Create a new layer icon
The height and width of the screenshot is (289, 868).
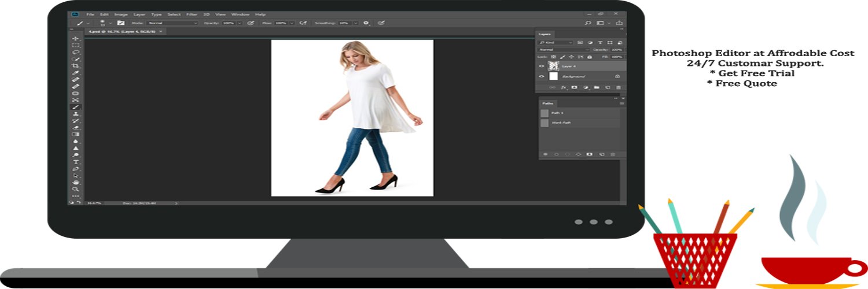(x=608, y=87)
